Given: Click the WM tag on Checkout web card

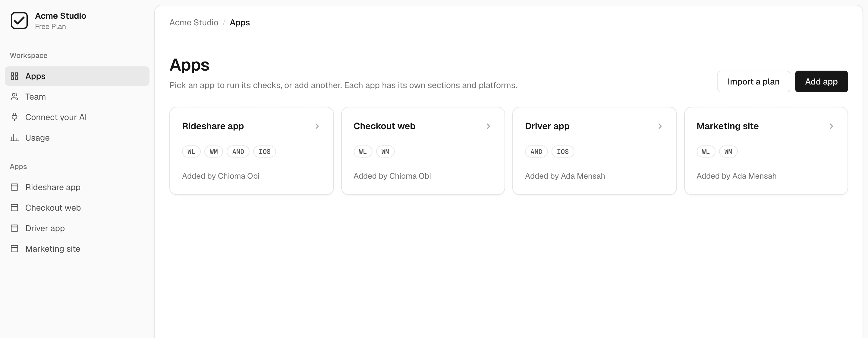Looking at the screenshot, I should [385, 152].
